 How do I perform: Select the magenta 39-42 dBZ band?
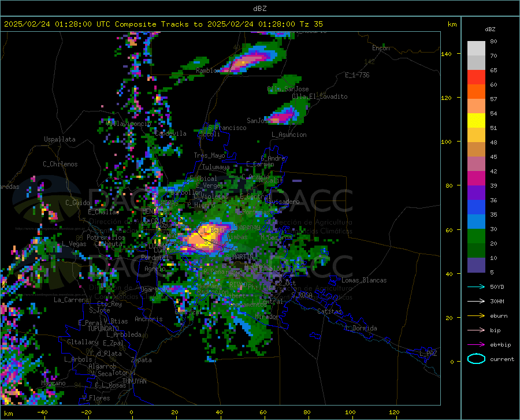pyautogui.click(x=476, y=179)
